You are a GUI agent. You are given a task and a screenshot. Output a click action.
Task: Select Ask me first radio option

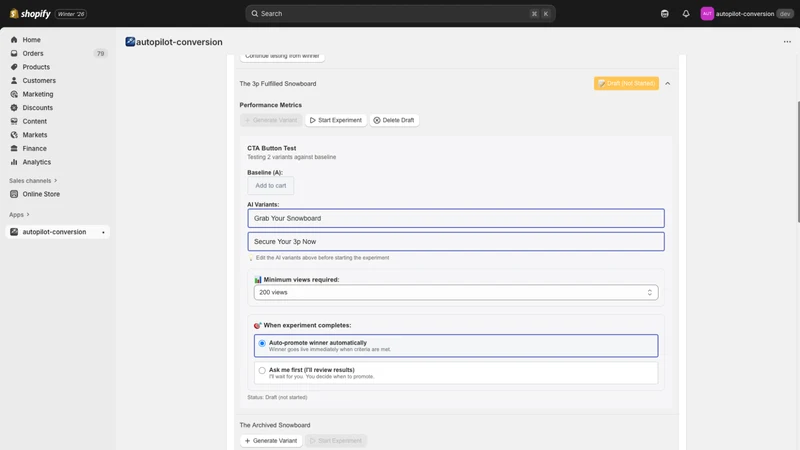262,370
